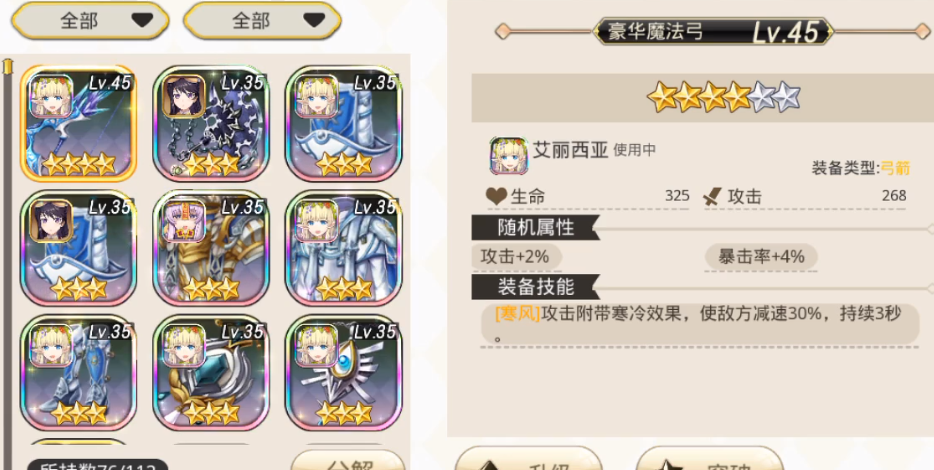Click the 分解 decompose button
The image size is (934, 470).
tap(348, 460)
